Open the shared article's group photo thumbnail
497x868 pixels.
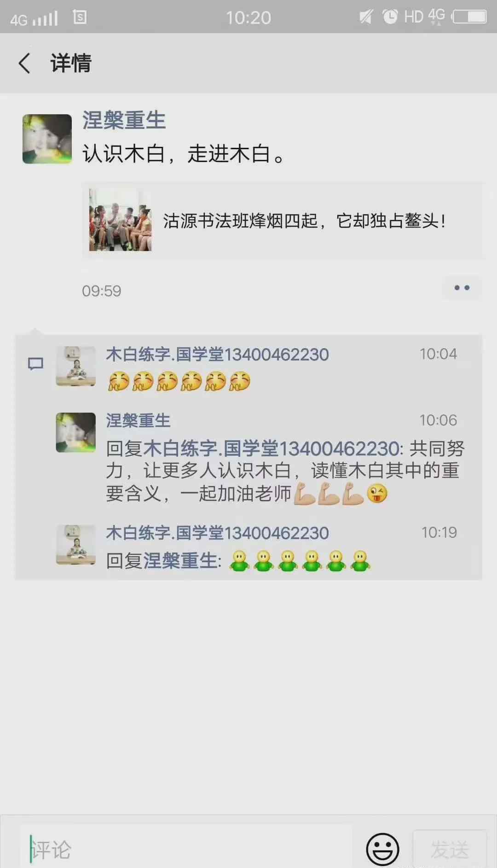coord(120,220)
